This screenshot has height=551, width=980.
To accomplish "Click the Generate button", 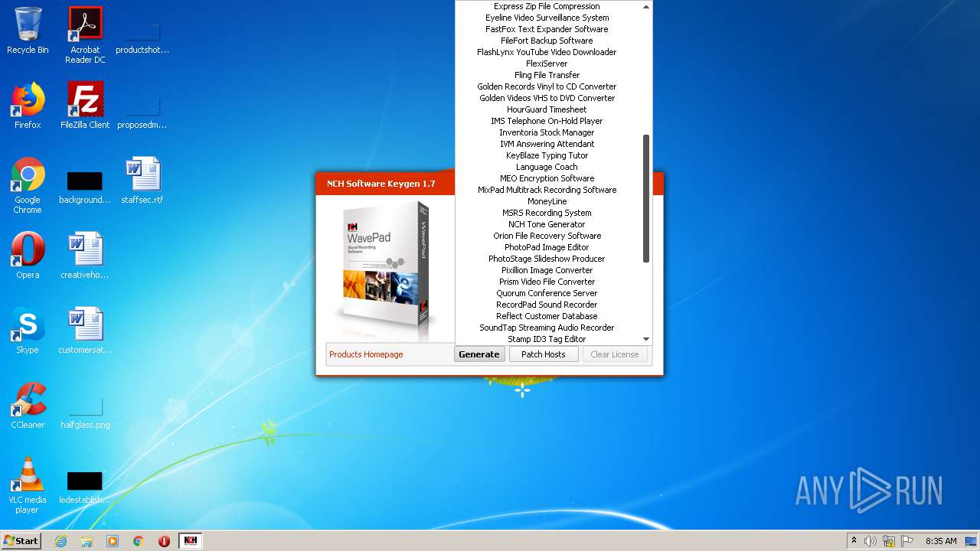I will (479, 354).
